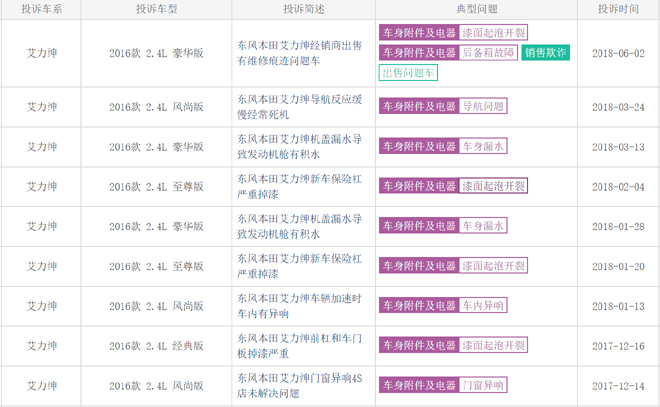This screenshot has height=407, width=660.
Task: Click 车身附件及电器 label in 2017-12-16 row
Action: pyautogui.click(x=419, y=345)
